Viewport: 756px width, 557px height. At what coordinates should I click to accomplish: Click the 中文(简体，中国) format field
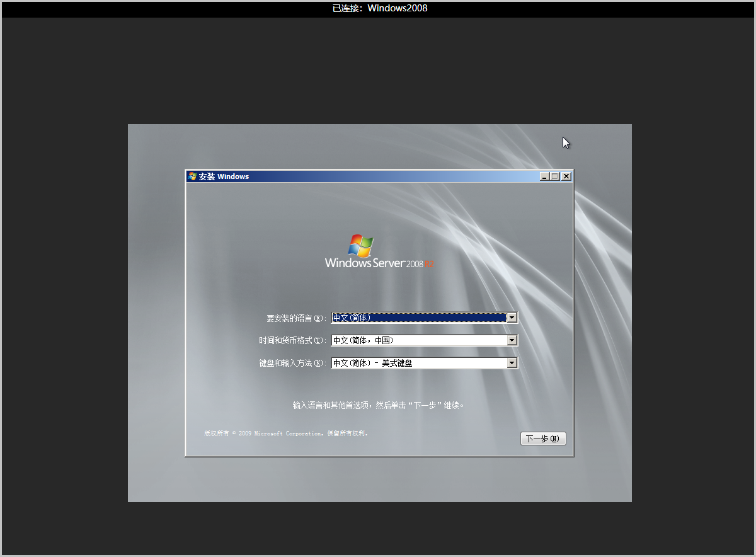(x=418, y=340)
